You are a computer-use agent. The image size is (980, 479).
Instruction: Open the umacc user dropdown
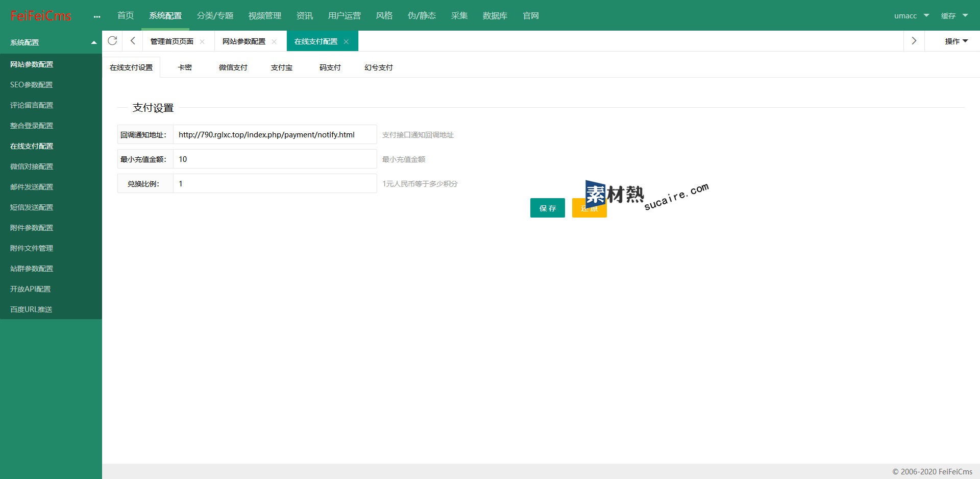tap(911, 16)
